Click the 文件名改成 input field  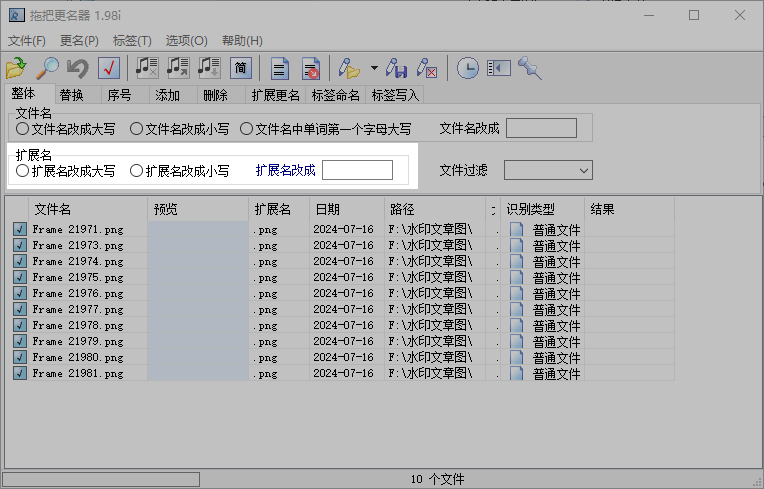click(x=541, y=128)
